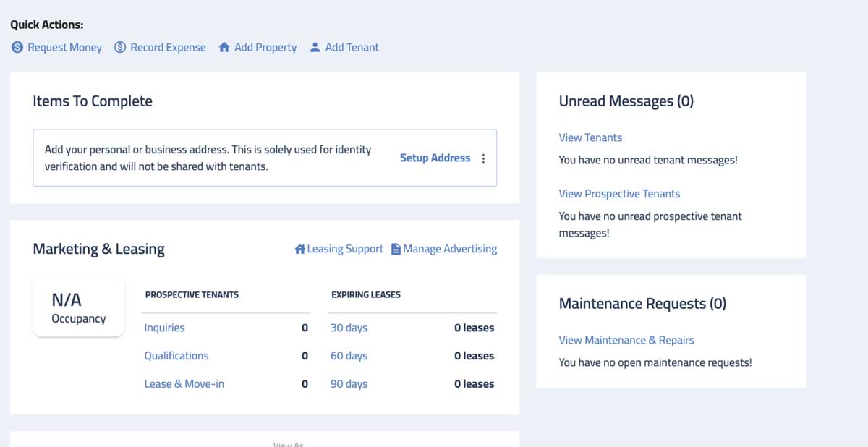
Task: View leases expiring in 30 days
Action: pos(349,328)
